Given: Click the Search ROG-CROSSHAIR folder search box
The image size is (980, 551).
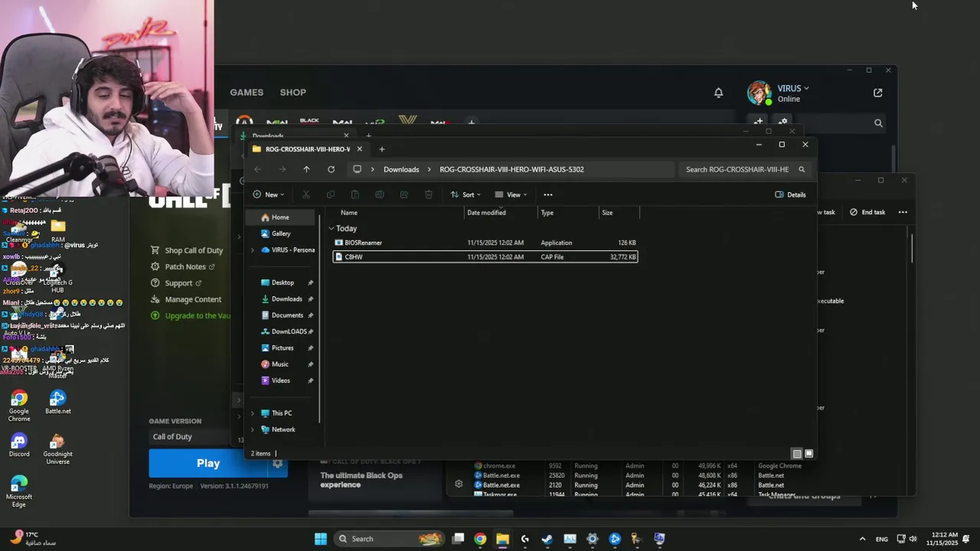Looking at the screenshot, I should [743, 169].
